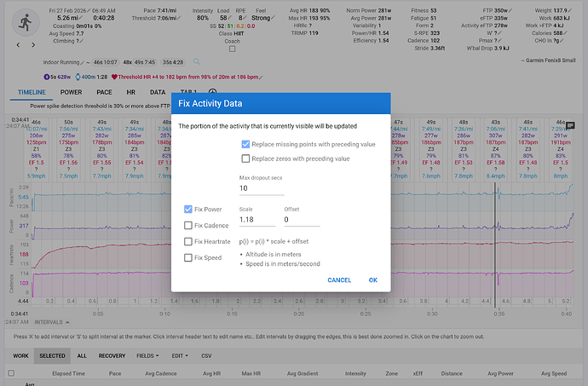Enable Replace zeros with preceding value

coord(245,158)
